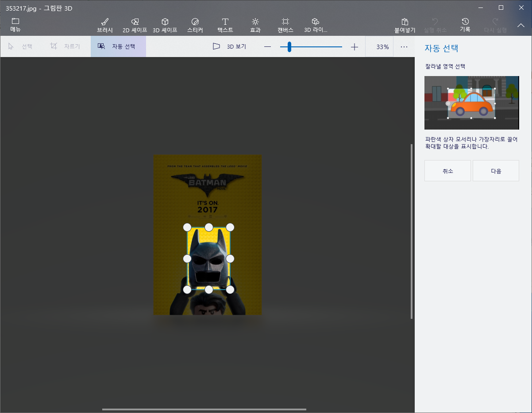Select the 텍스트 text tool
Screen dimensions: 532x413
(225, 26)
